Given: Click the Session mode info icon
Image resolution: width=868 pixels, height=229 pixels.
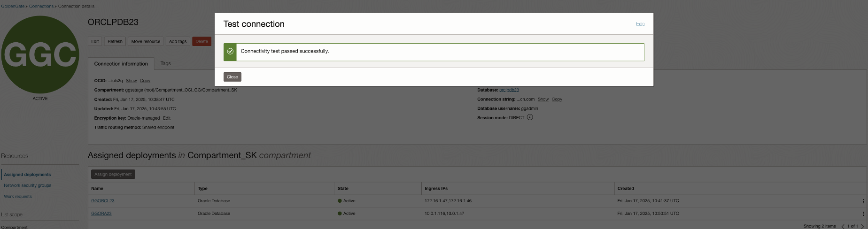Looking at the screenshot, I should [530, 117].
